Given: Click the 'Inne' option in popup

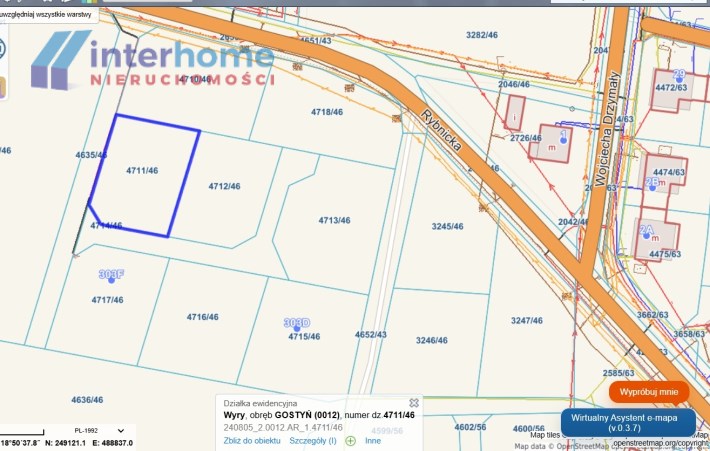Looking at the screenshot, I should [373, 440].
